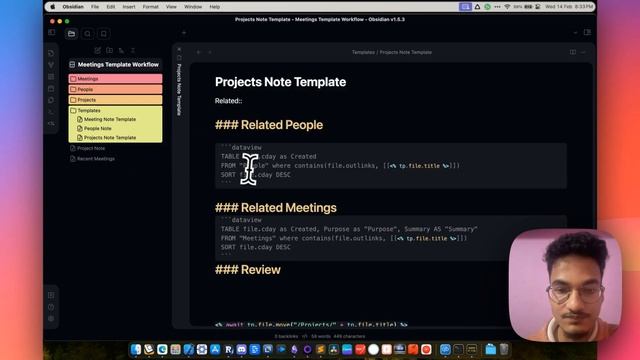Toggle reading view book icon
This screenshot has height=360, width=640.
click(x=573, y=52)
